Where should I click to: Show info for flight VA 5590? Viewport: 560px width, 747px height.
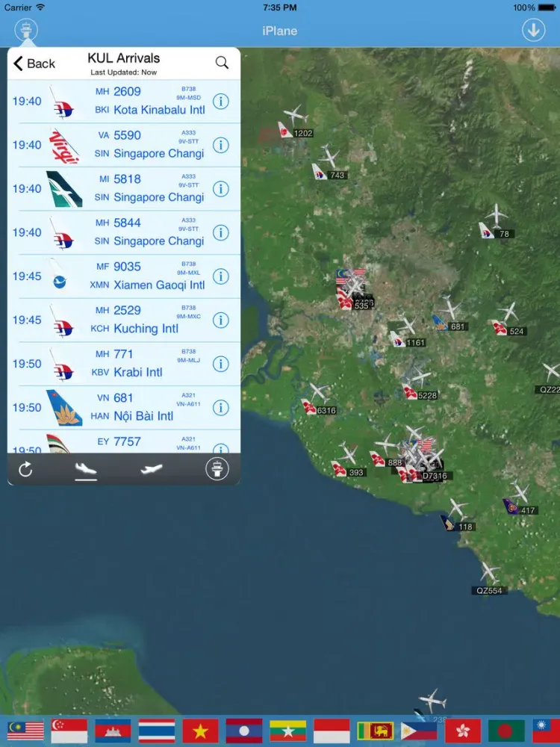pos(220,145)
